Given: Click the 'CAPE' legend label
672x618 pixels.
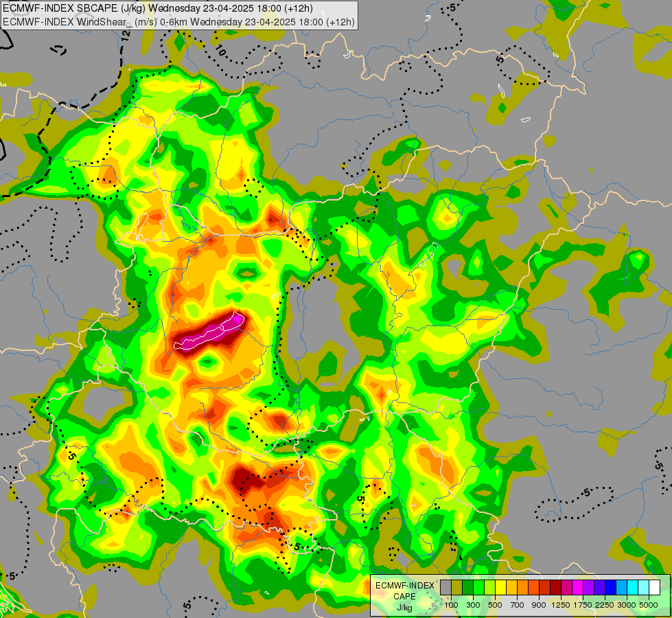Looking at the screenshot, I should coord(404,597).
